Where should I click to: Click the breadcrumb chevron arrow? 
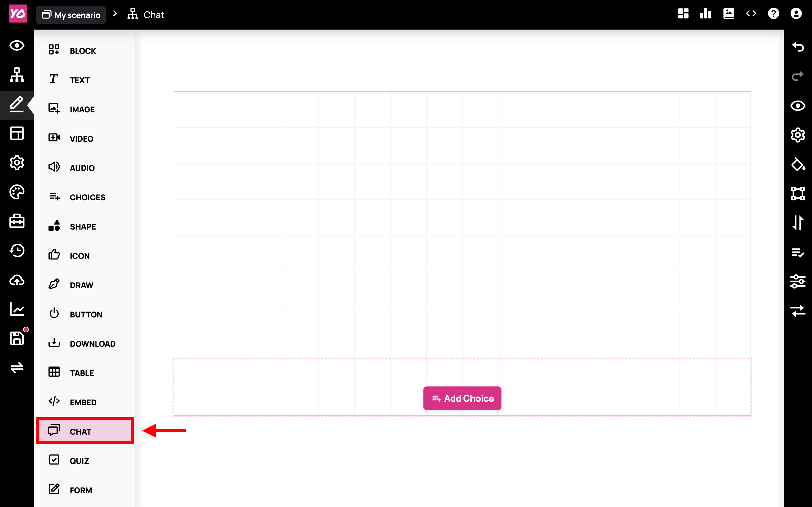(x=115, y=14)
